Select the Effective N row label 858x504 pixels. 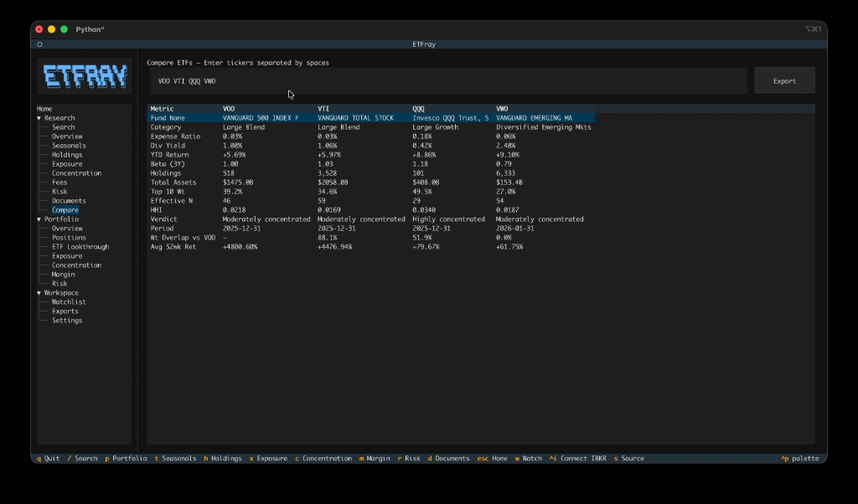pos(171,201)
